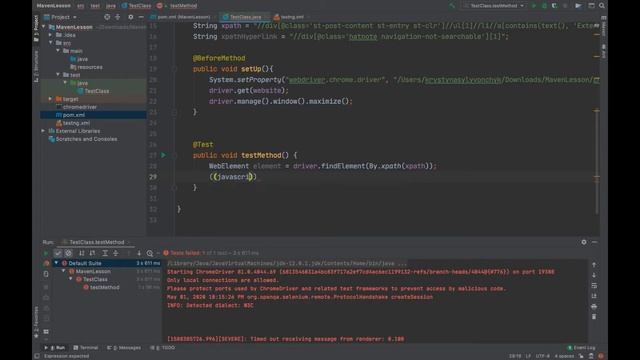Select the chromedriver file in the project tree
This screenshot has width=640, height=360.
(76, 107)
